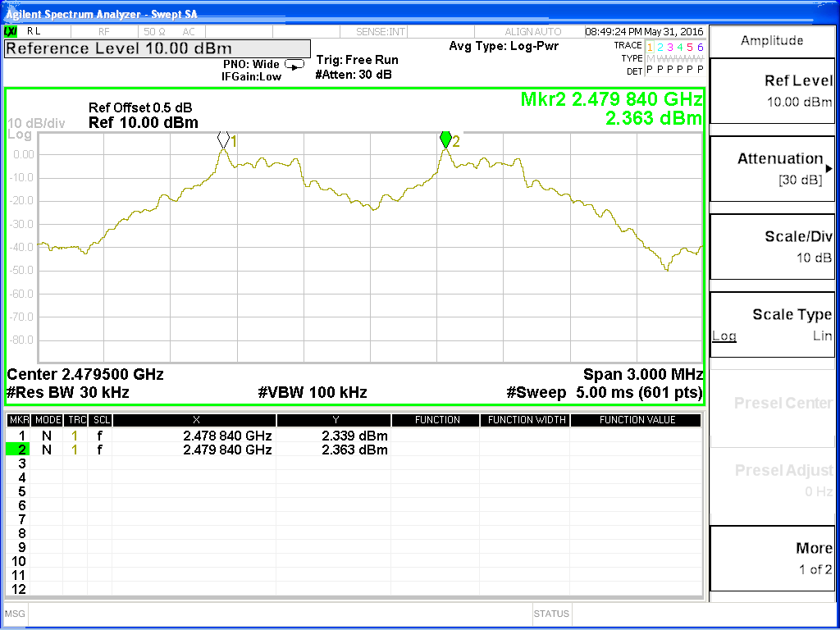
Task: Click #VBW 100 kHz label
Action: [313, 393]
